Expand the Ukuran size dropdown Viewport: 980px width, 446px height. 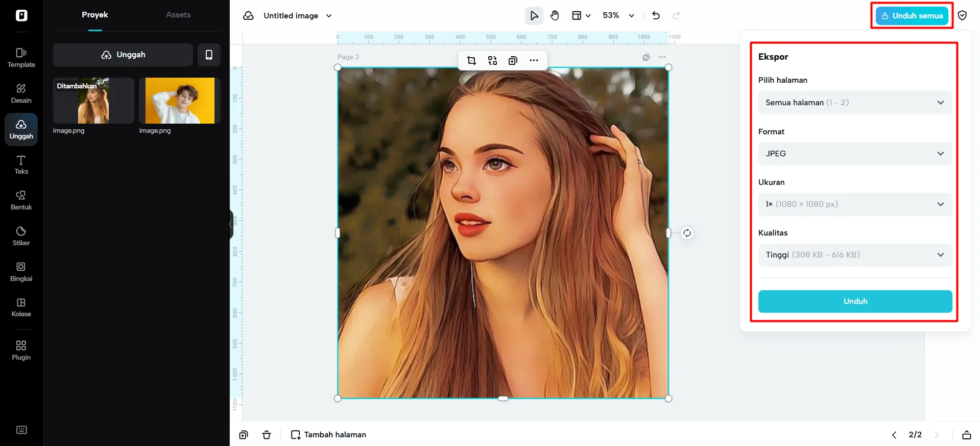[x=854, y=204]
